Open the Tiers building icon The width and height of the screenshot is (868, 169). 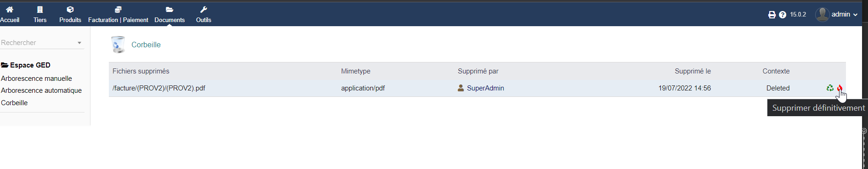pyautogui.click(x=40, y=10)
